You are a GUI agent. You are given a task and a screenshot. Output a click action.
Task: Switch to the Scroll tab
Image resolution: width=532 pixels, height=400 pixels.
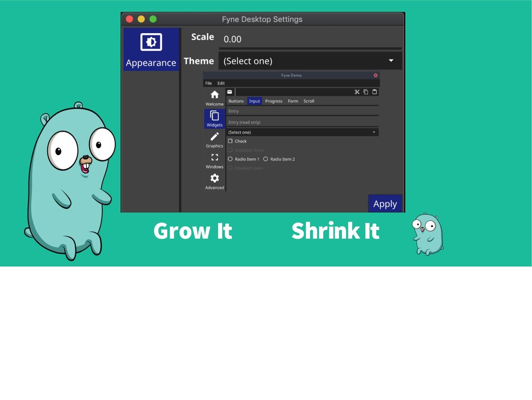tap(309, 101)
